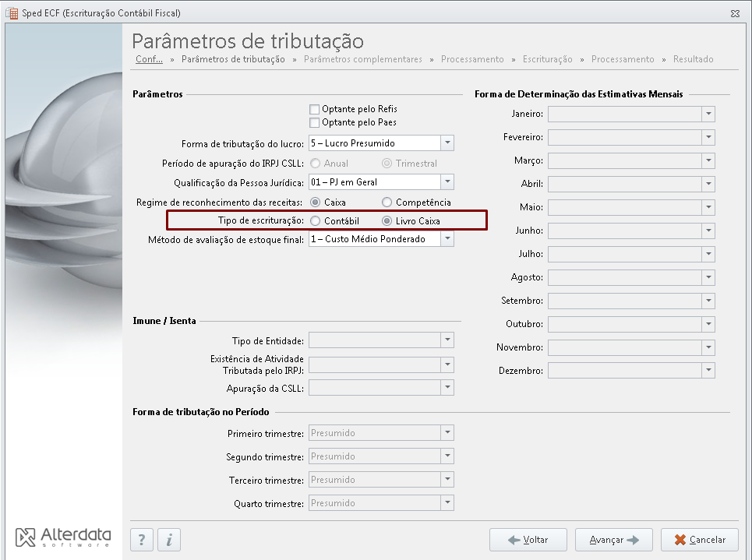Viewport: 752px width, 560px height.
Task: Click Parâmetros complementares breadcrumb step
Action: point(363,59)
